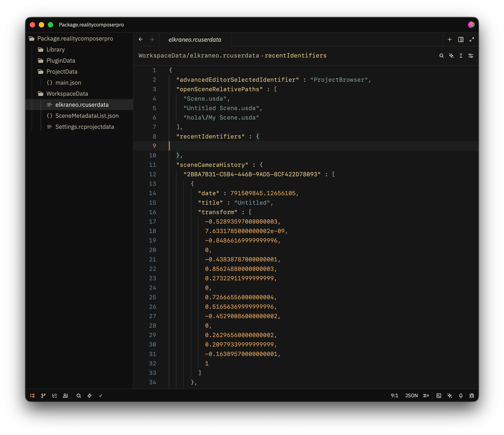Click the go back arrow button
Screen dimensions: 504x435
(x=141, y=40)
